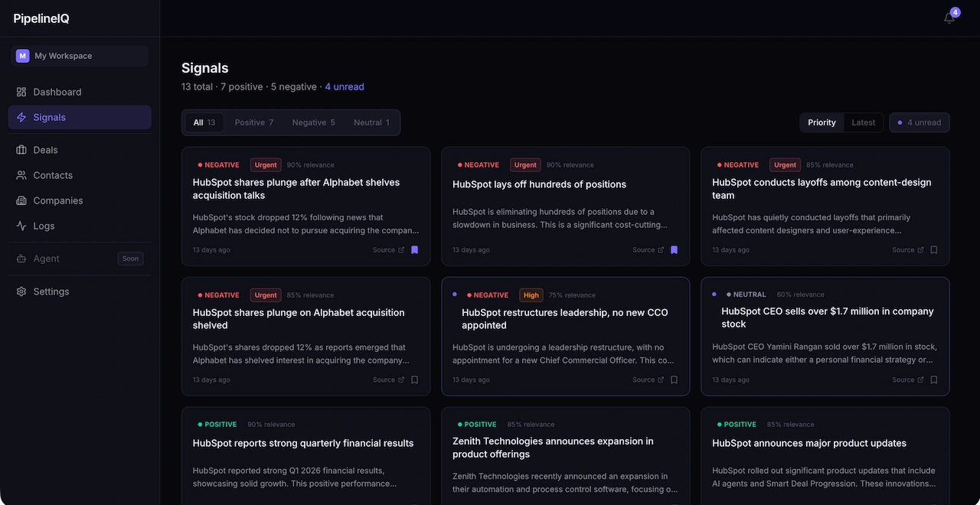Bookmark the CEO sells stock card

(x=933, y=380)
